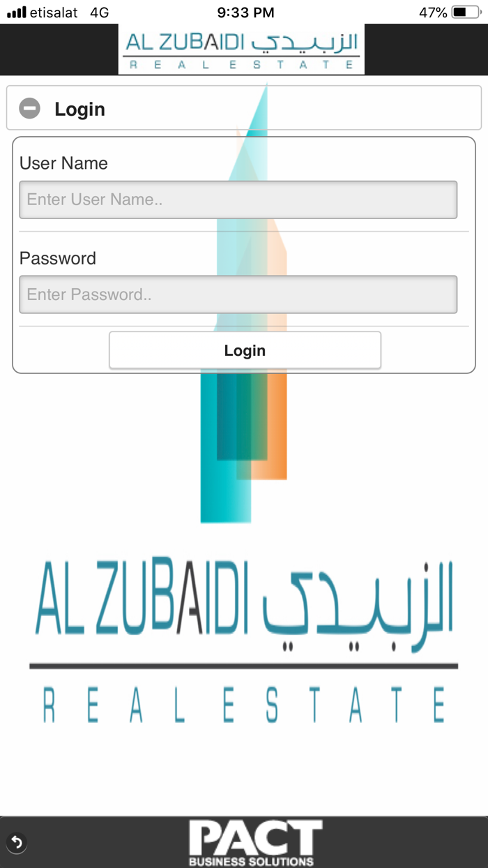Select the Password label

pos(58,258)
